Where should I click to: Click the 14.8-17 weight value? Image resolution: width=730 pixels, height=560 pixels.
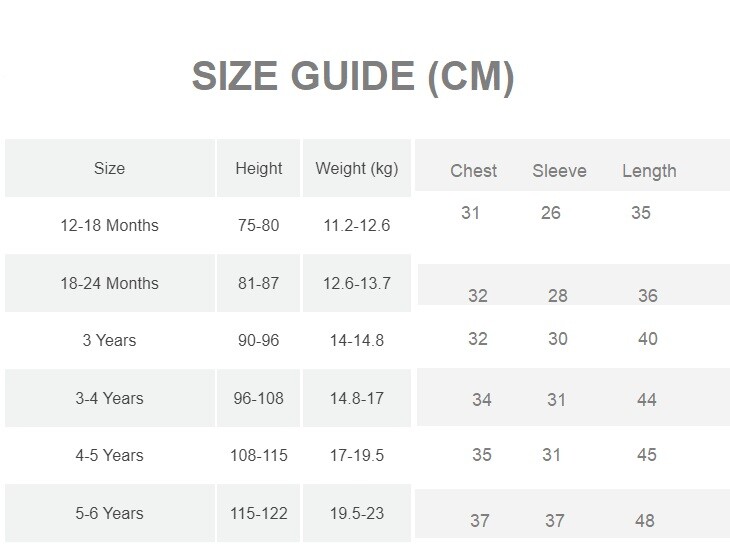click(357, 398)
